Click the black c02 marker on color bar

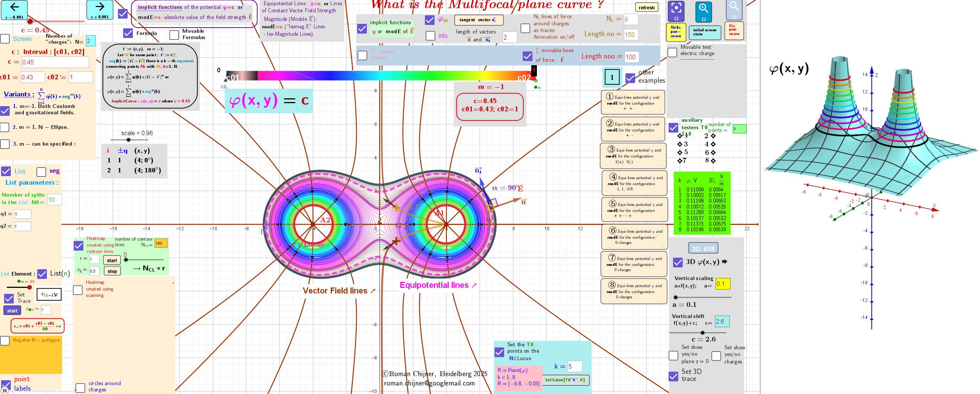534,70
